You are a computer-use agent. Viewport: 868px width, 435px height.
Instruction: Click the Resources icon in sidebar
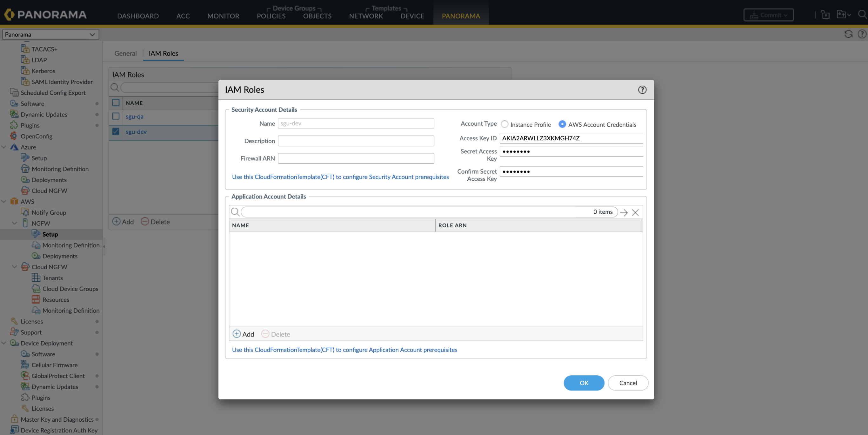click(36, 299)
